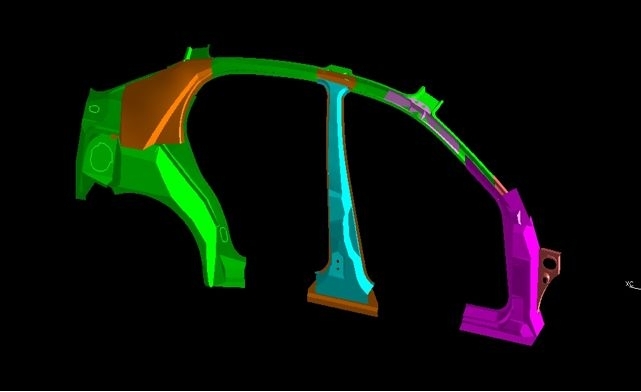This screenshot has width=641, height=392.
Task: Pick the small orange piece at A-pillar top
Action: (500, 186)
